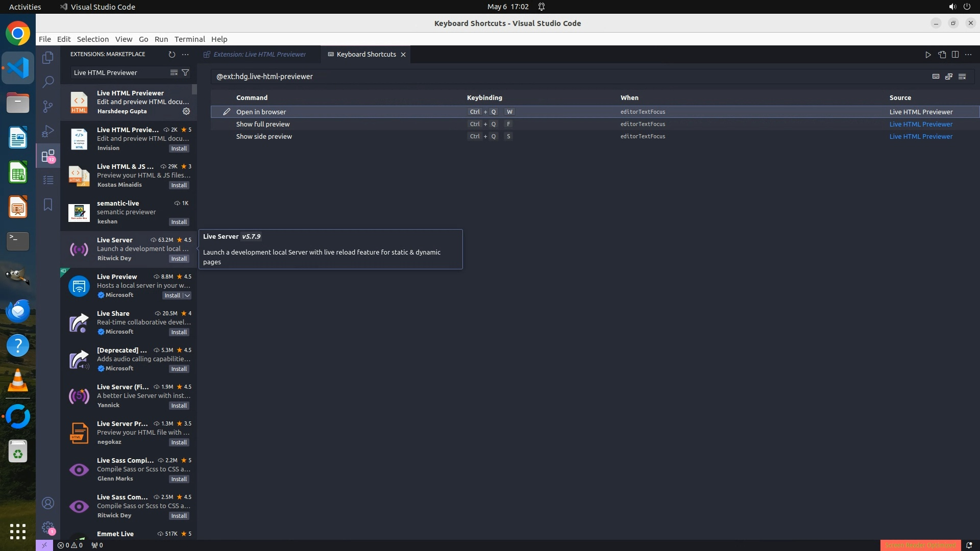Split the editor to the right
The image size is (980, 551).
pos(955,55)
